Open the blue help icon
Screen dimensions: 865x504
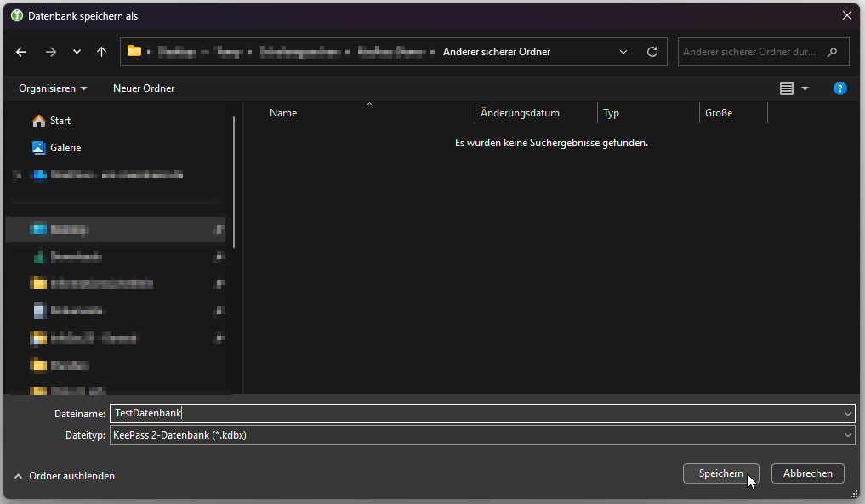(x=840, y=88)
